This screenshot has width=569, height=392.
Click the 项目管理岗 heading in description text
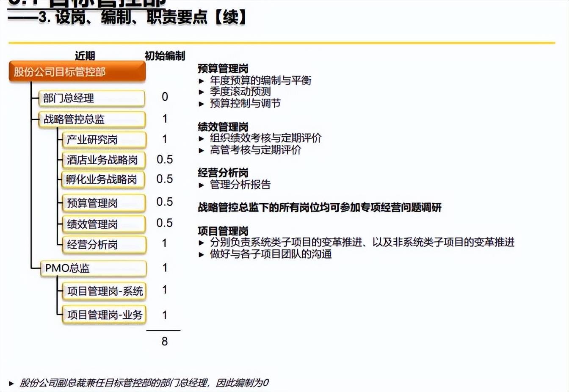click(x=223, y=231)
